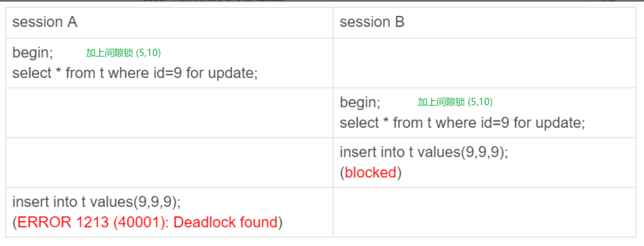Click empty session B cell beside deadlock error
644x246 pixels.
(484, 212)
